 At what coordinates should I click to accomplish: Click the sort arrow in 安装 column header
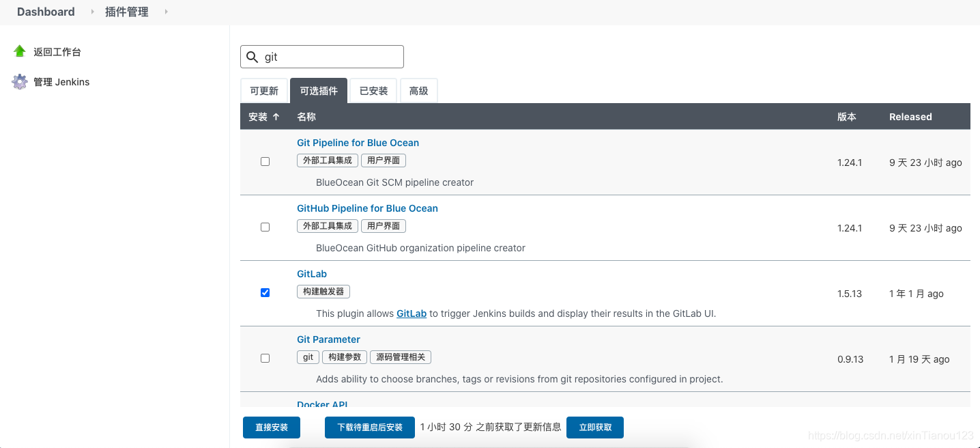[x=276, y=117]
